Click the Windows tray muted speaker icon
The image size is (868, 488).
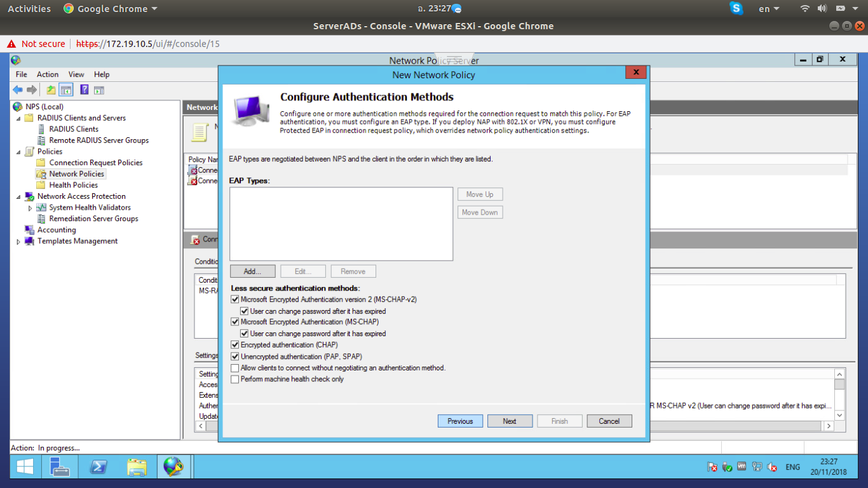[x=772, y=467]
